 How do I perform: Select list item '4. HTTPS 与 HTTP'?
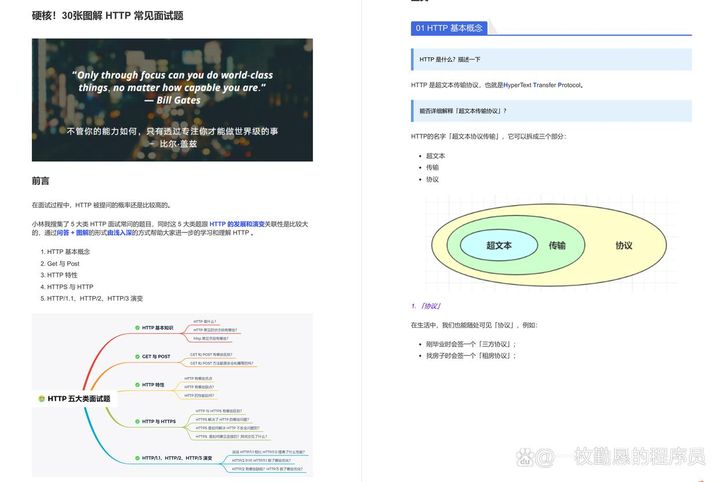(67, 286)
